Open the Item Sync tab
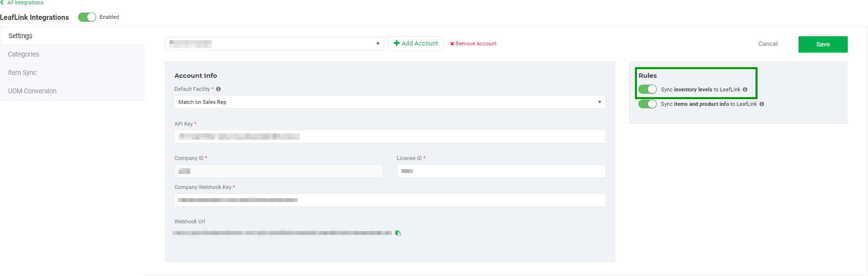Screen dimensions: 868x276 [x=72, y=73]
